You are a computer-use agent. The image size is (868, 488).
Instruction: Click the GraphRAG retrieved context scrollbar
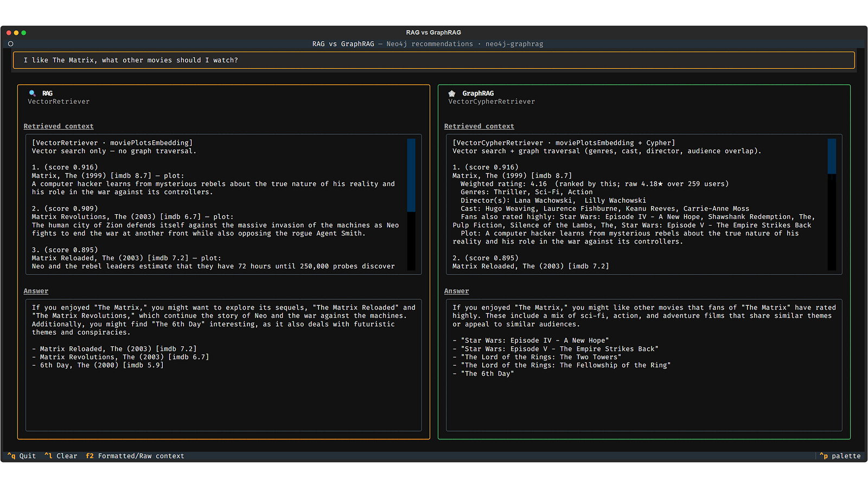pyautogui.click(x=832, y=204)
